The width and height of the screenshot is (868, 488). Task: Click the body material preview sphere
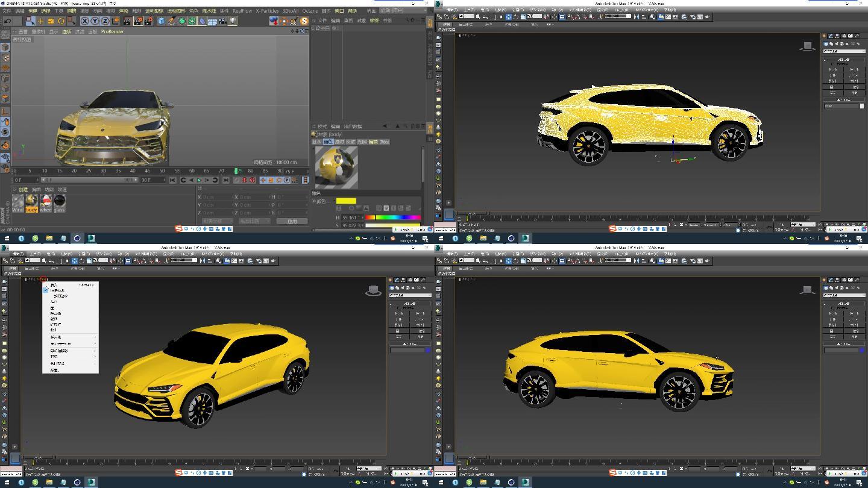(336, 167)
